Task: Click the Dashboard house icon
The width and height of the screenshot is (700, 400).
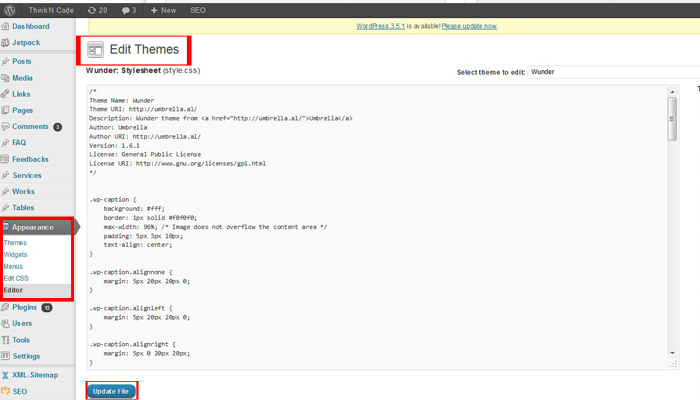Action: tap(5, 26)
